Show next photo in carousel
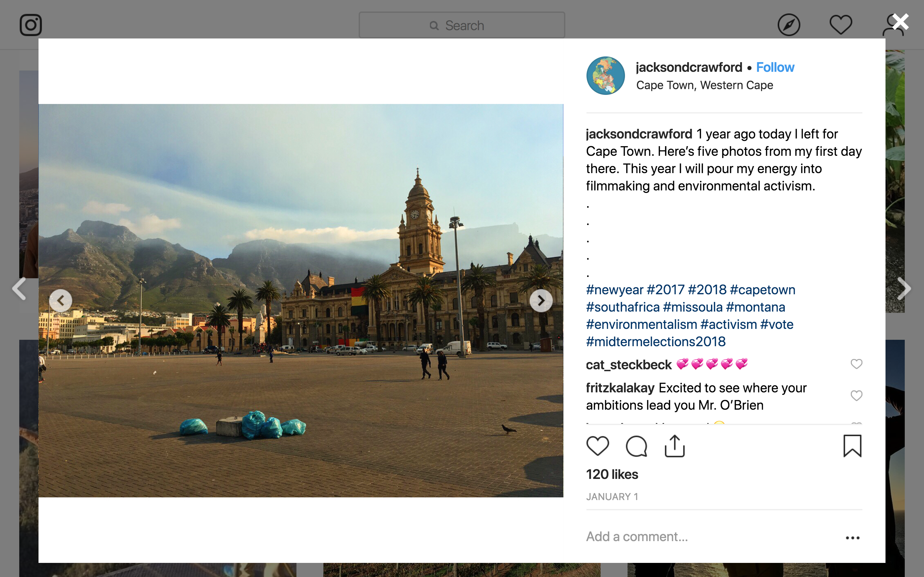The height and width of the screenshot is (577, 924). click(x=541, y=301)
